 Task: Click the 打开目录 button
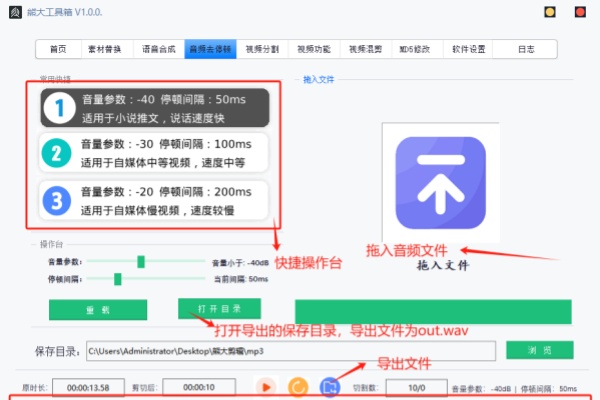tap(218, 307)
